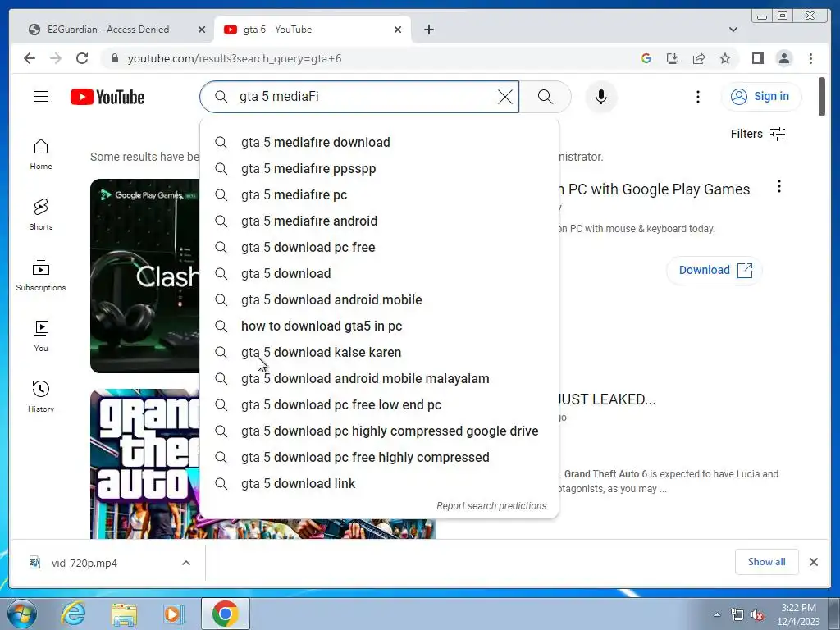Open a new browser tab
Screen dimensions: 840x630
pos(428,30)
